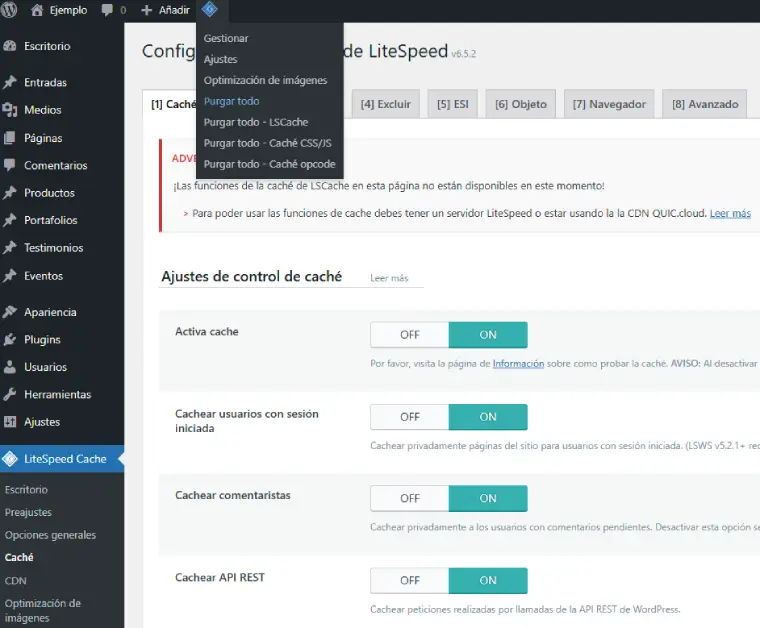Click the LiteSpeed Cache diamond icon in sidebar
The image size is (760, 628).
click(x=10, y=459)
